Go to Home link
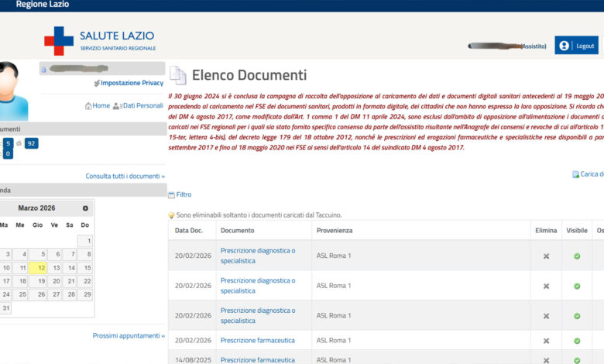The width and height of the screenshot is (604, 364). (101, 105)
